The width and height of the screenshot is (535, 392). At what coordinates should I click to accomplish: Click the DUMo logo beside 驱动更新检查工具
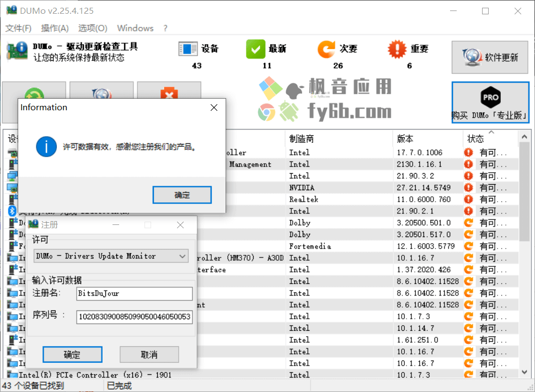click(x=17, y=51)
